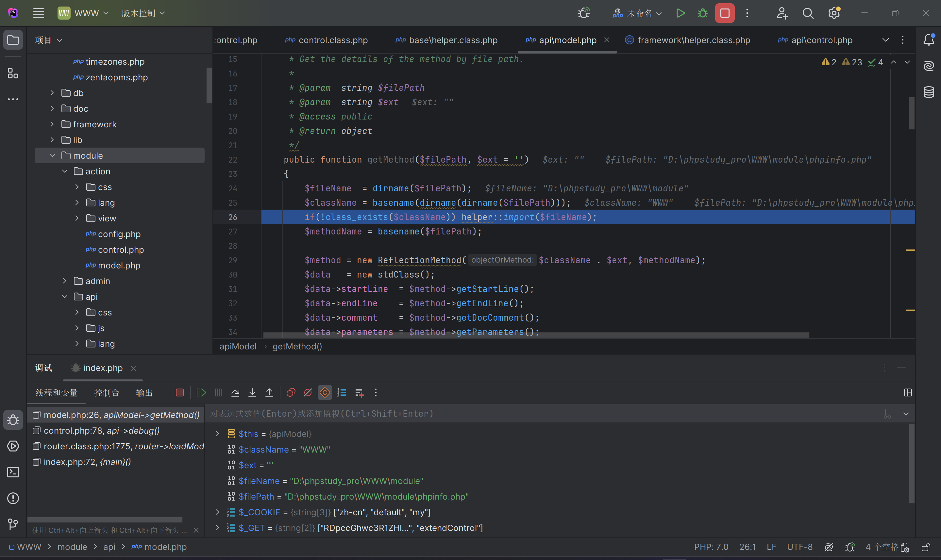Switch to the 控制台 debugger tab

tap(107, 393)
